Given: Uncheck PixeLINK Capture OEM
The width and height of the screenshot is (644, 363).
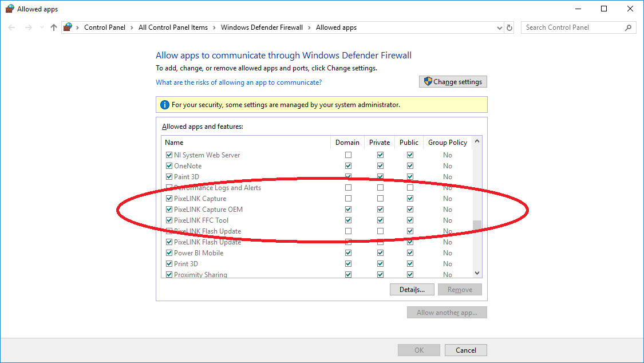Looking at the screenshot, I should pos(169,209).
